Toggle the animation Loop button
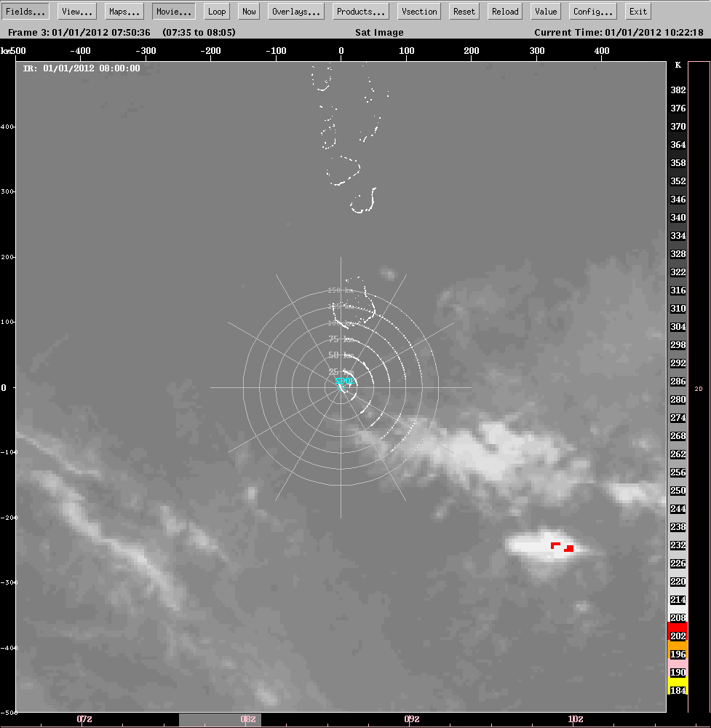Viewport: 711px width, 728px height. click(x=216, y=11)
